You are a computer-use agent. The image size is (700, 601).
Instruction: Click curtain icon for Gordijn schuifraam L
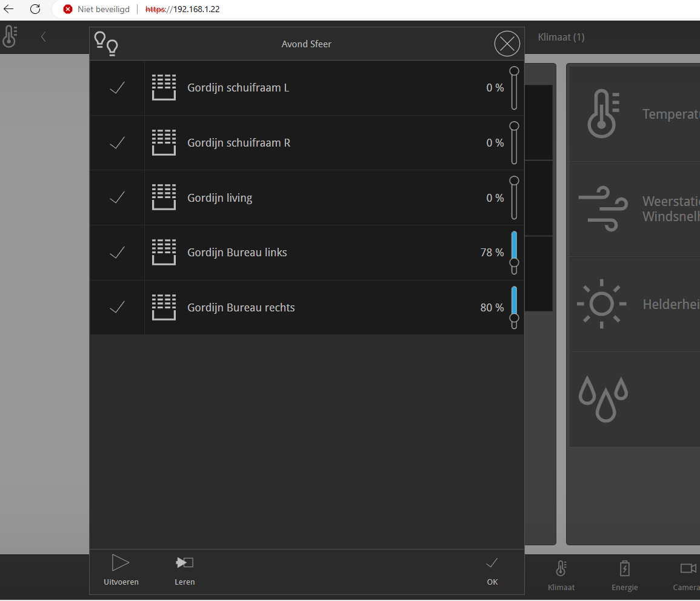164,88
